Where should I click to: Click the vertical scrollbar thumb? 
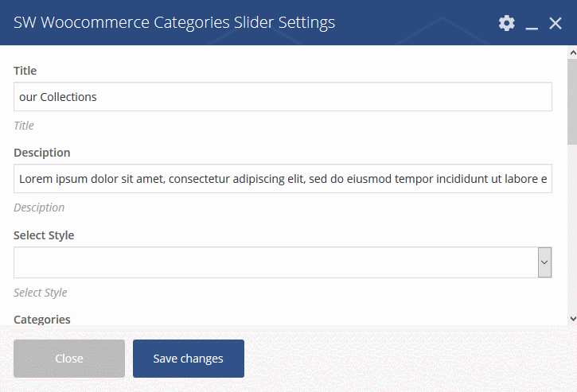pyautogui.click(x=572, y=102)
